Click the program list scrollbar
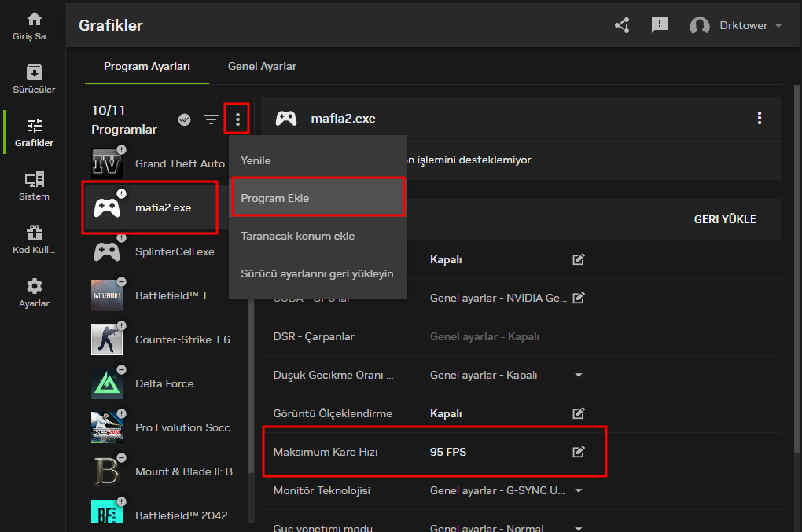Screen dimensions: 802x532 coord(251,386)
